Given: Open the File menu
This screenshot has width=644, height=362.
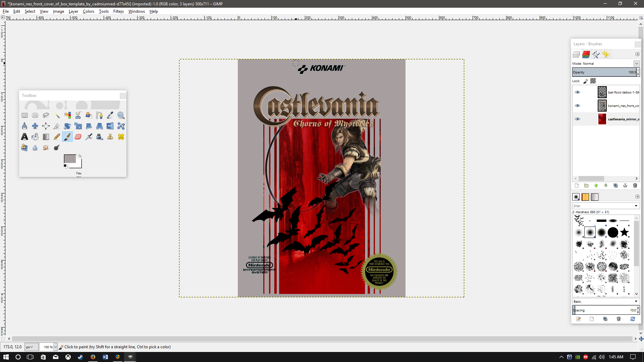Looking at the screenshot, I should (x=6, y=11).
